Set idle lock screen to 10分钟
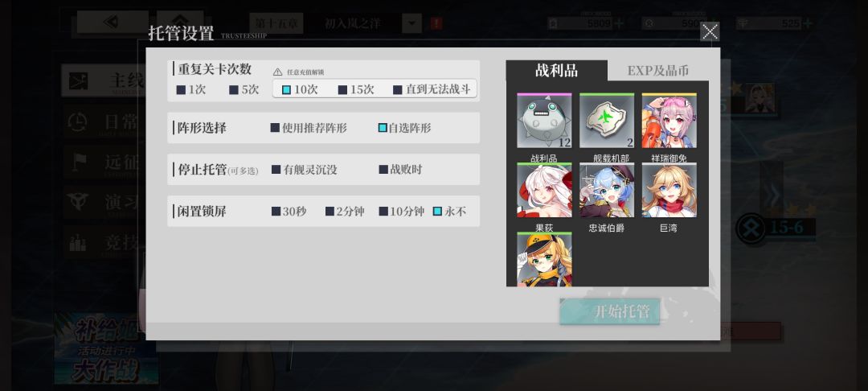 tap(402, 211)
